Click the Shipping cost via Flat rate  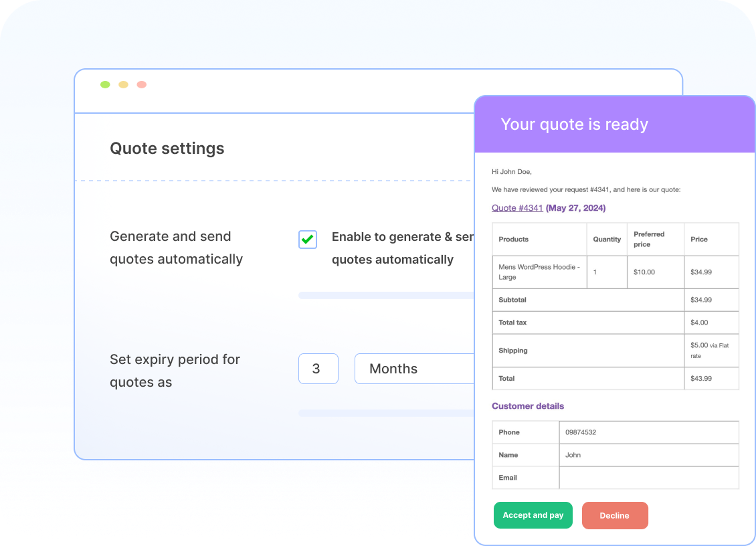(x=706, y=350)
